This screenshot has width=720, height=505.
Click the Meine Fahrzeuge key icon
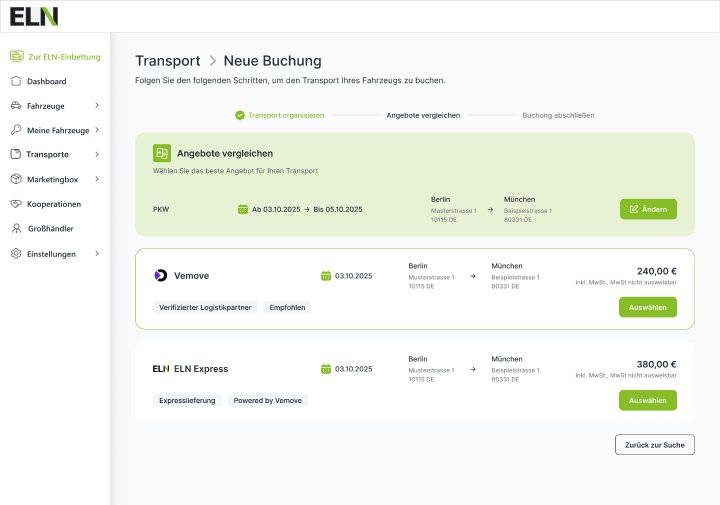click(16, 130)
